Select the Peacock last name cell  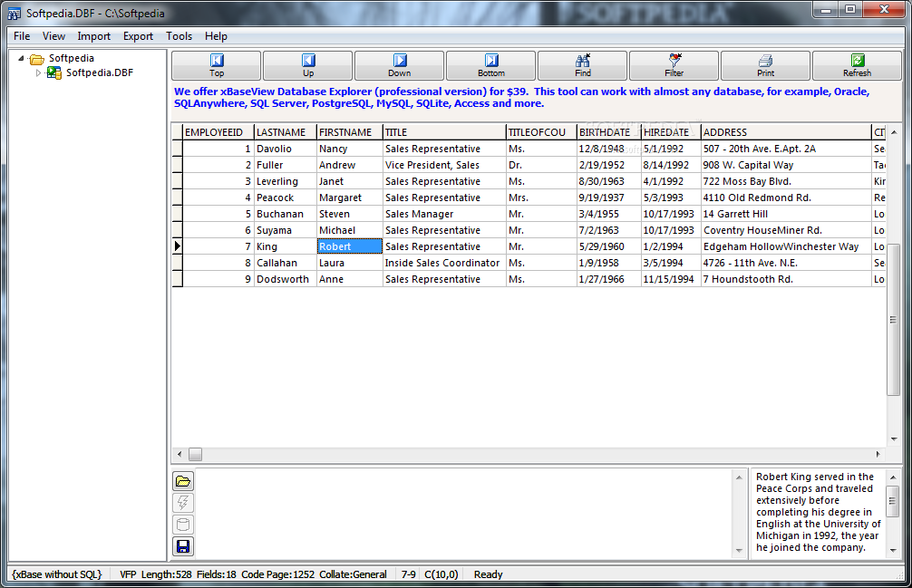[286, 198]
